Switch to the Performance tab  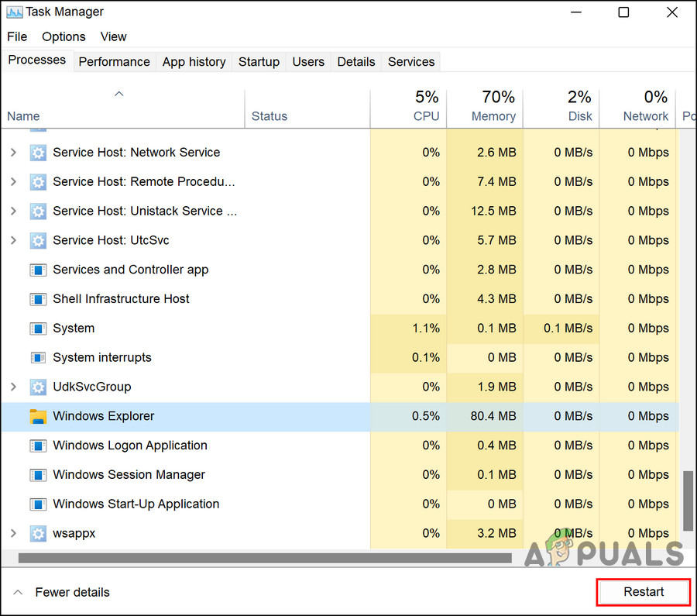click(114, 62)
